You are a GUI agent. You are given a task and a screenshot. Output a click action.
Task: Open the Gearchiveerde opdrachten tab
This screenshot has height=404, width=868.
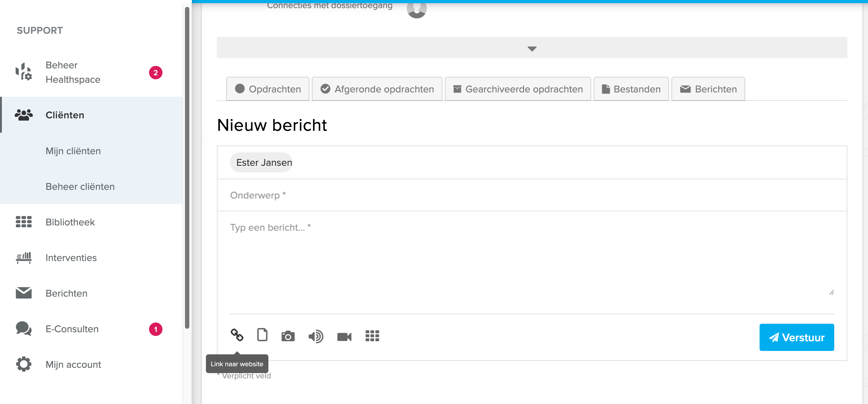coord(518,89)
